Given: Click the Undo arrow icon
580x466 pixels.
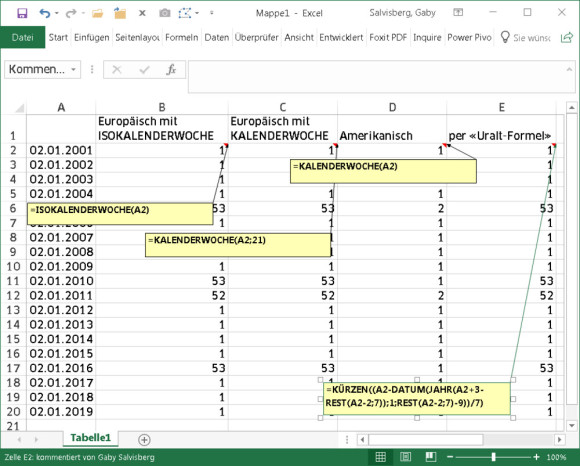Looking at the screenshot, I should (x=44, y=14).
